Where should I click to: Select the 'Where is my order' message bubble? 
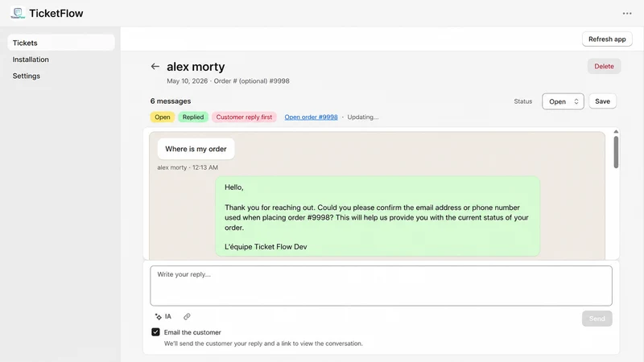point(196,149)
